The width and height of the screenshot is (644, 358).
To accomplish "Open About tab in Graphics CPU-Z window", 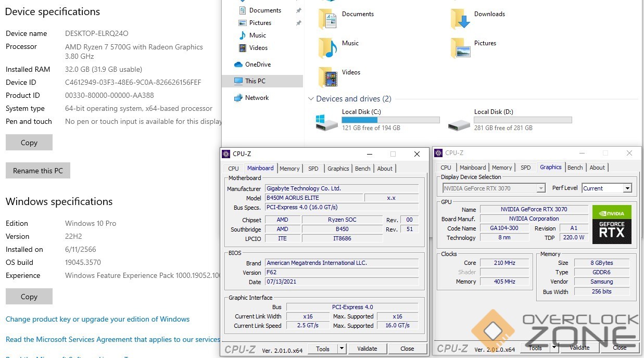I will click(x=598, y=168).
